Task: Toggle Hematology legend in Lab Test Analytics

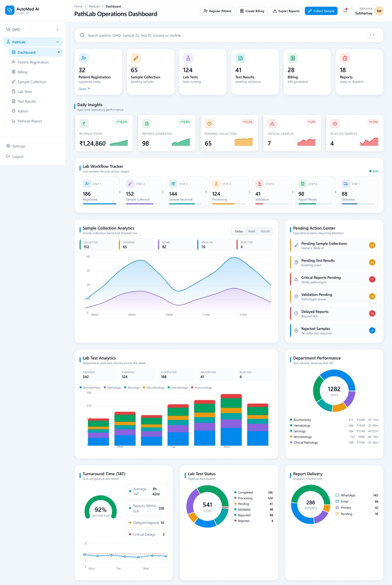Action: pyautogui.click(x=178, y=388)
